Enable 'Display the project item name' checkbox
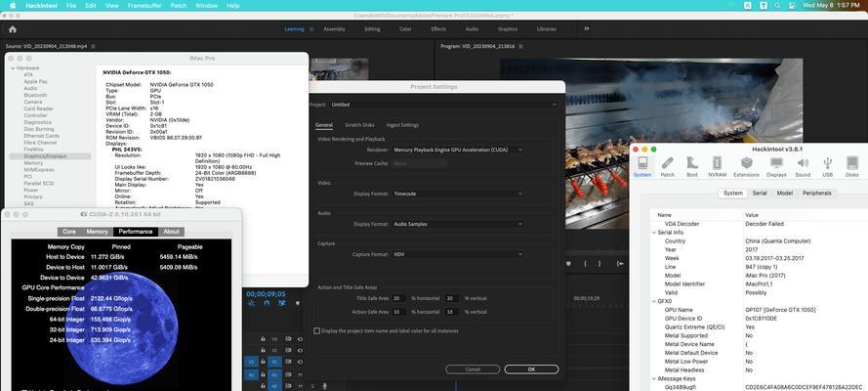The height and width of the screenshot is (391, 868). point(316,331)
